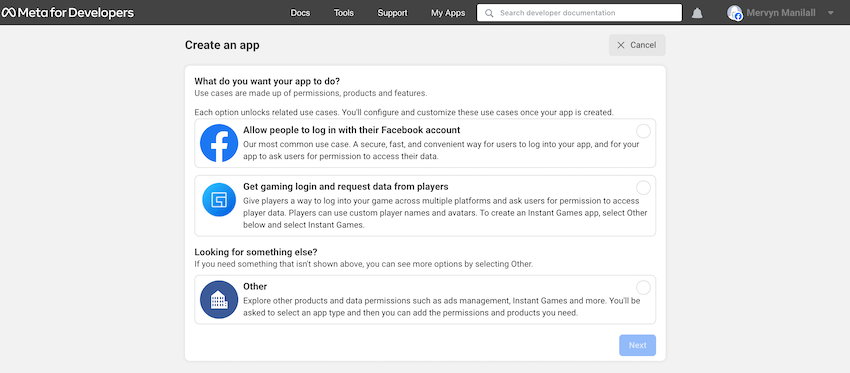Click the search magnifier icon

(489, 13)
